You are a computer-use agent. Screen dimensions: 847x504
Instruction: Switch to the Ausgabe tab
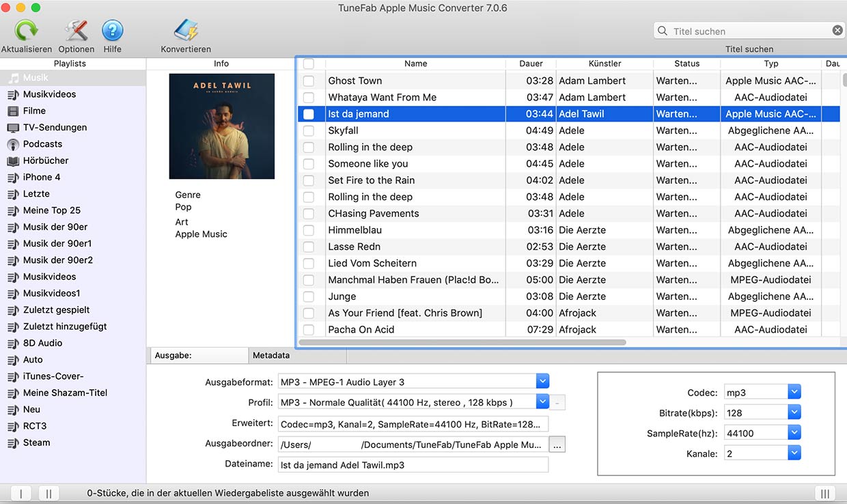tap(198, 355)
